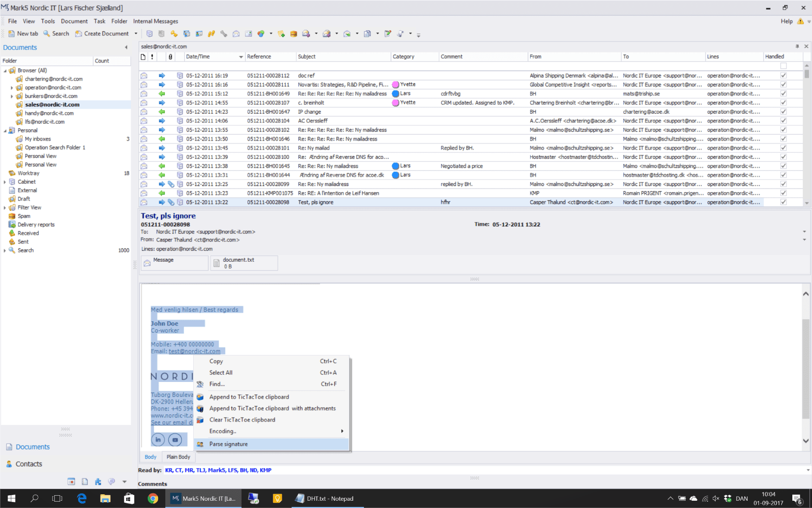The image size is (812, 508).
Task: Open a New tab from the toolbar
Action: pyautogui.click(x=23, y=33)
